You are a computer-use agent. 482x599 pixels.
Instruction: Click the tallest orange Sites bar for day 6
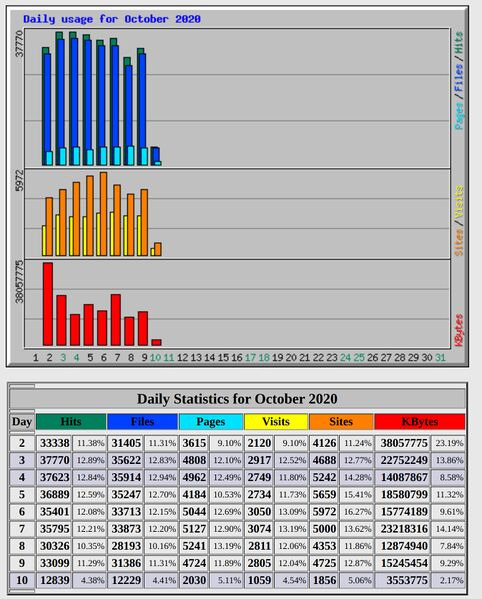[104, 214]
